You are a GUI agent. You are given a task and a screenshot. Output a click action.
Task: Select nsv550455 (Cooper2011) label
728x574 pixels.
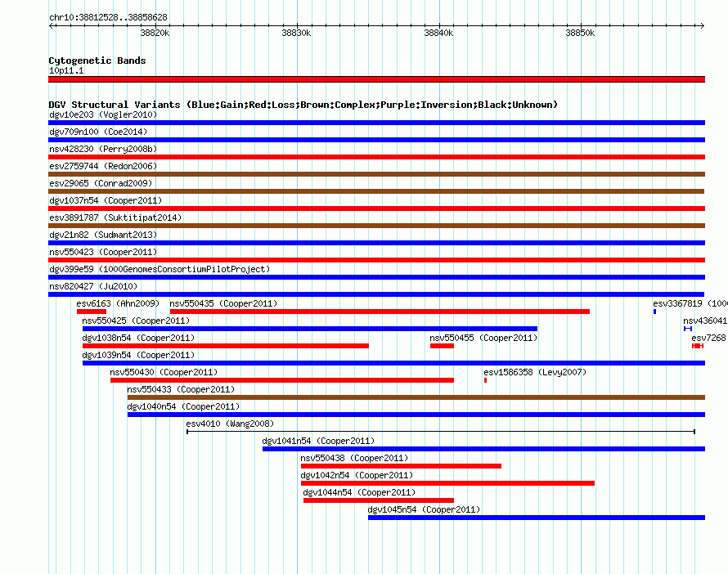click(x=483, y=338)
